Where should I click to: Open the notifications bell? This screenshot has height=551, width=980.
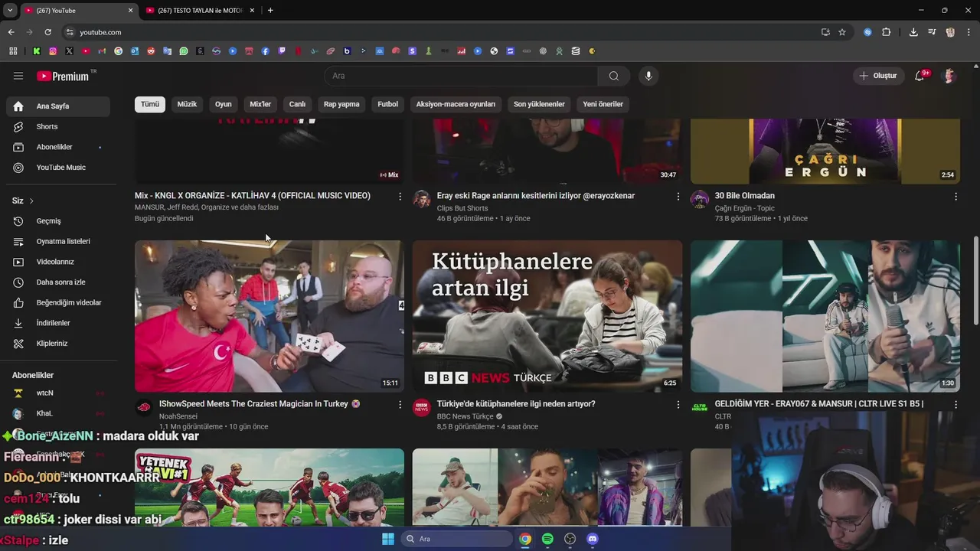tap(921, 76)
